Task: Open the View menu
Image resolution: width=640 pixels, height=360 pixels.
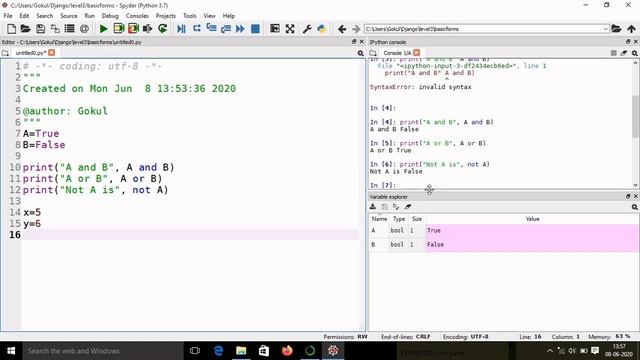Action: pyautogui.click(x=209, y=16)
